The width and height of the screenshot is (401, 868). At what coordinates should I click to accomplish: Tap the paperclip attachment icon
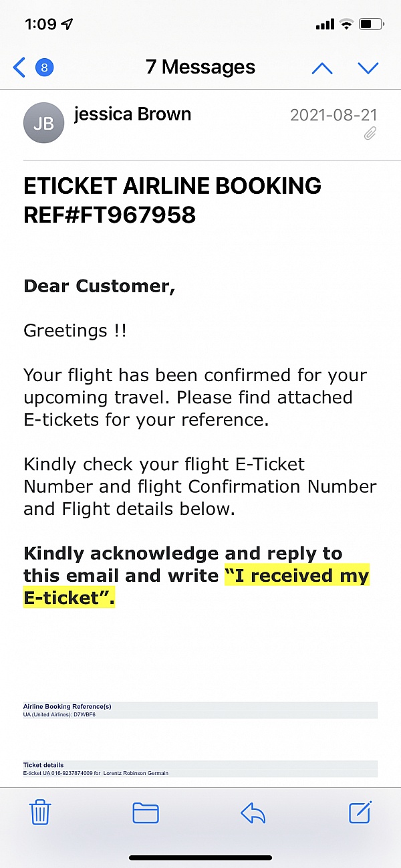pyautogui.click(x=370, y=134)
